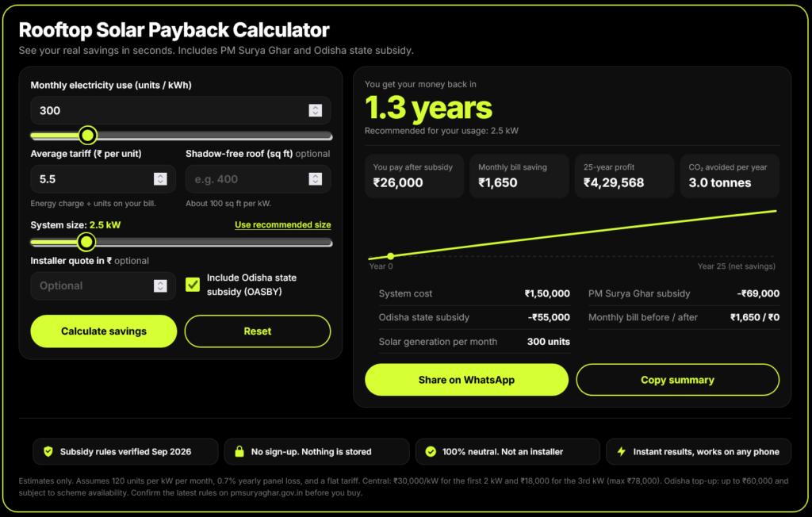
Task: Click the checkmark icon beside 100% neutral
Action: click(x=431, y=452)
